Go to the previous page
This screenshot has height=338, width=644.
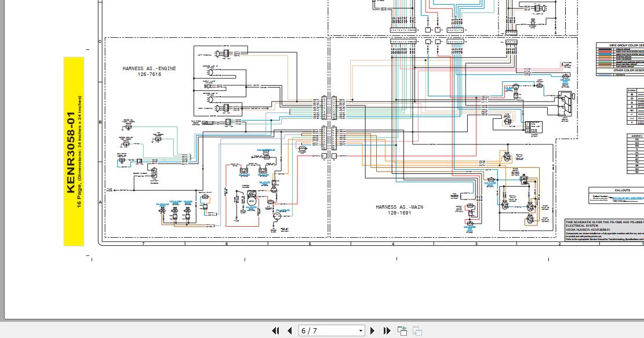[290, 330]
